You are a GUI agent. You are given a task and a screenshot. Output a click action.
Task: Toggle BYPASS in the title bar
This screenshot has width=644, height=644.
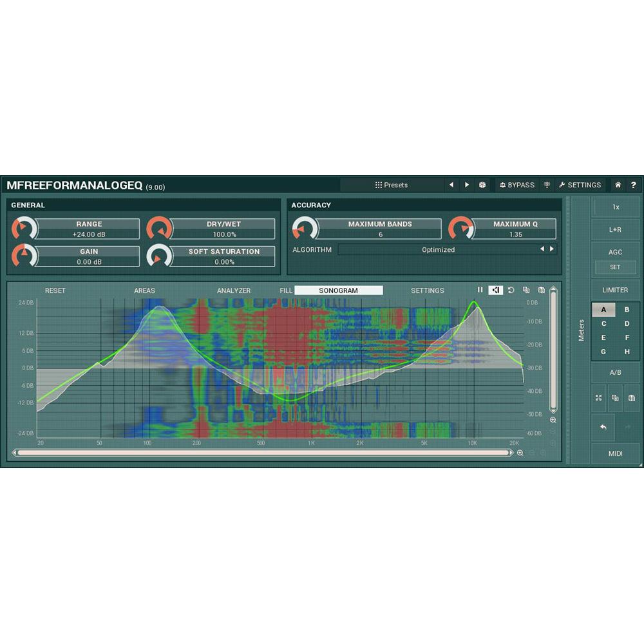pyautogui.click(x=516, y=185)
